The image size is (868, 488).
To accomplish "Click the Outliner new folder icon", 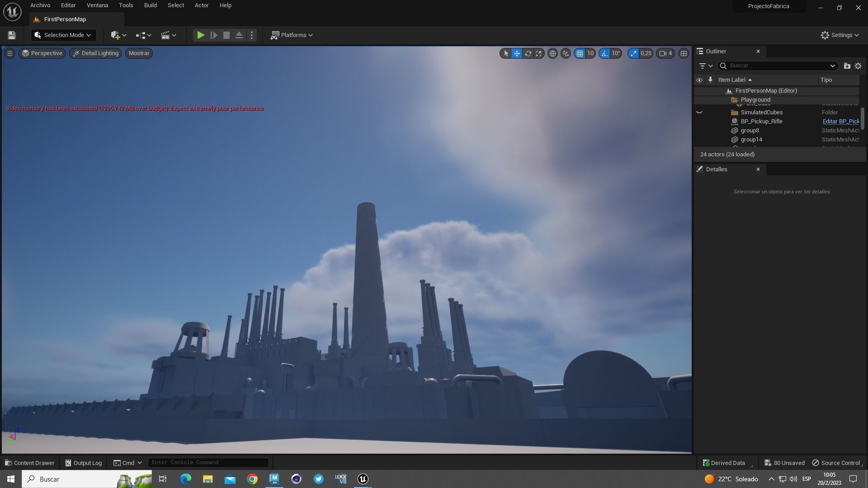I will 847,66.
